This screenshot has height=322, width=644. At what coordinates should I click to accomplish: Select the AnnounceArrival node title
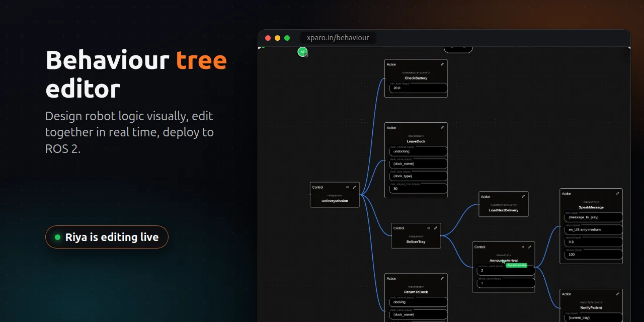coord(504,261)
